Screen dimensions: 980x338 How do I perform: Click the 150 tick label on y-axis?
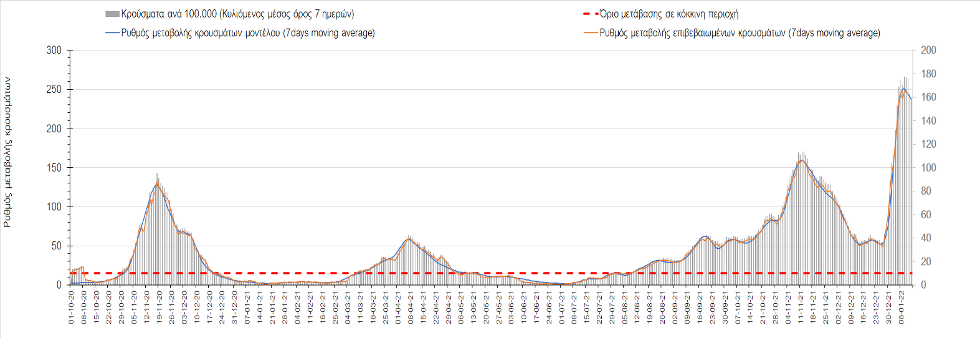point(54,168)
